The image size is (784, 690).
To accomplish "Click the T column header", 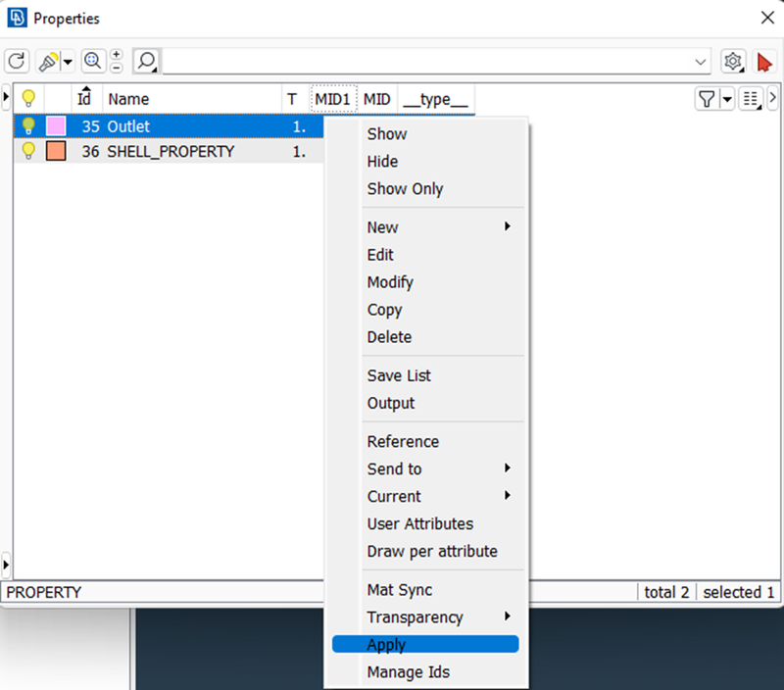I will (x=293, y=99).
